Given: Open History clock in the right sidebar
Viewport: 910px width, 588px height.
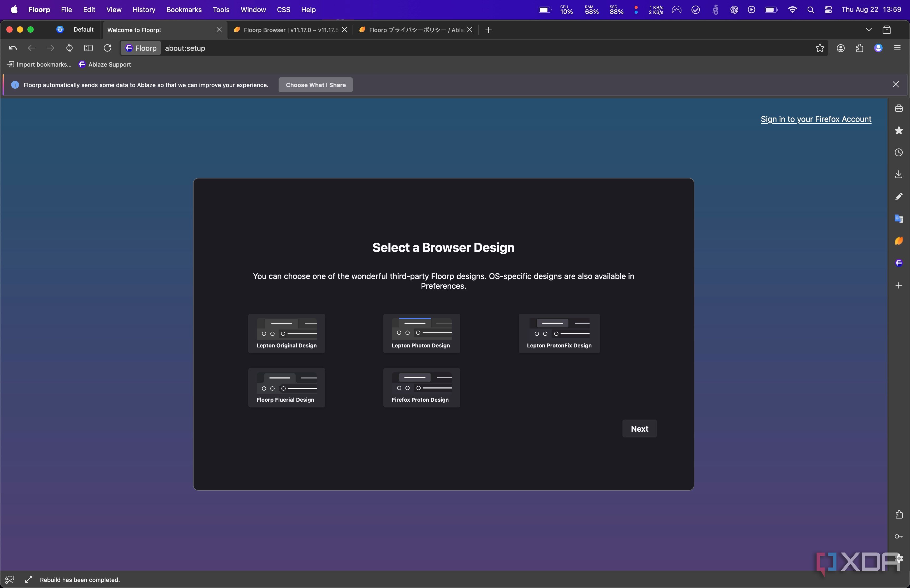Looking at the screenshot, I should pos(899,153).
